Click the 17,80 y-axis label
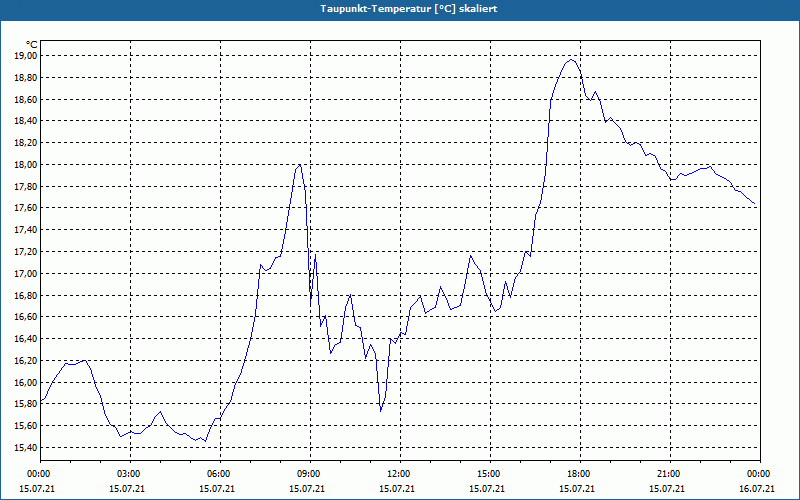The image size is (800, 500). pos(27,187)
